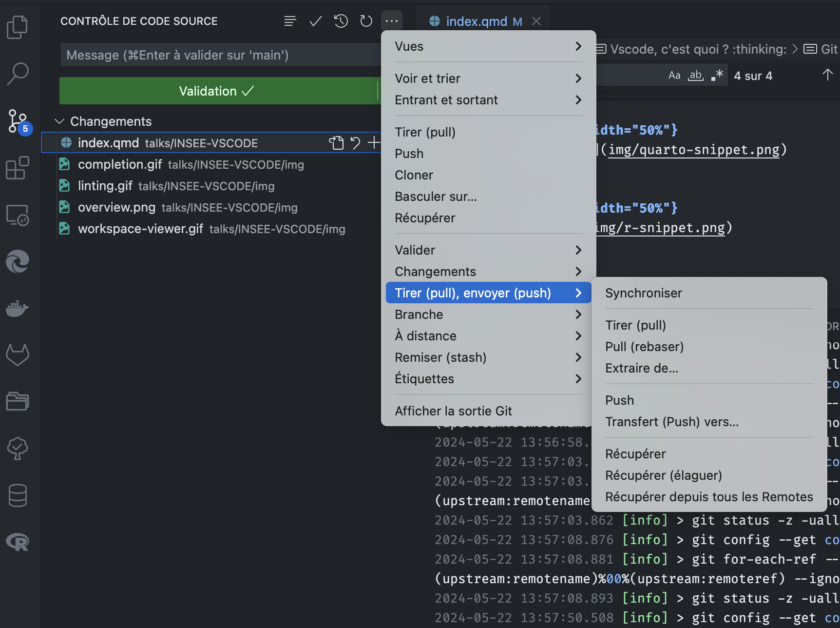840x628 pixels.
Task: Open the R sidebar view
Action: 18,541
